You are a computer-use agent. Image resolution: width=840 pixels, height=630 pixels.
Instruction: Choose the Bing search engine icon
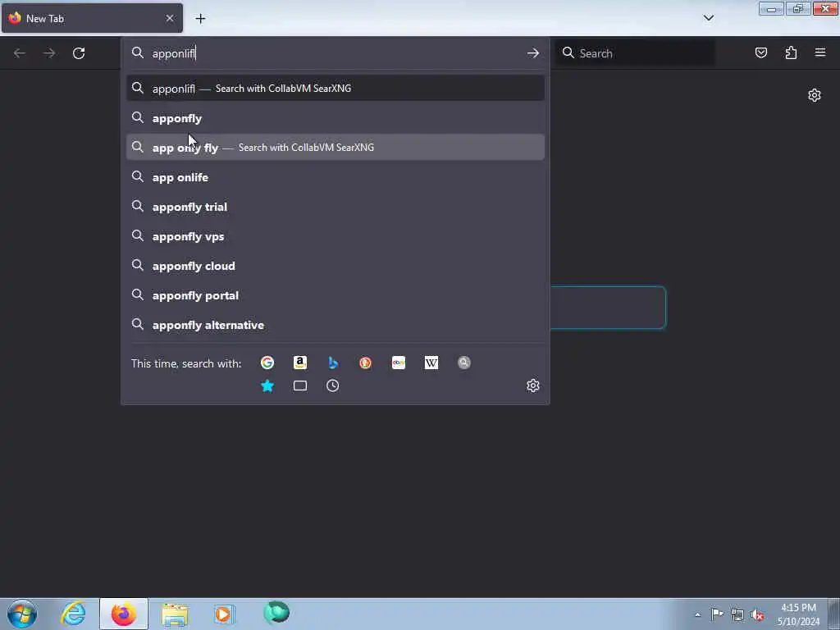333,363
